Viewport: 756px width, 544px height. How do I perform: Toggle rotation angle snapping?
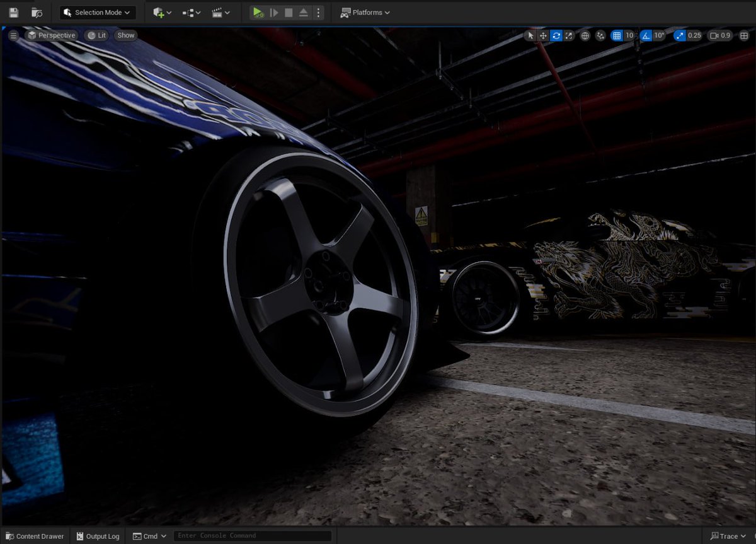(x=646, y=36)
